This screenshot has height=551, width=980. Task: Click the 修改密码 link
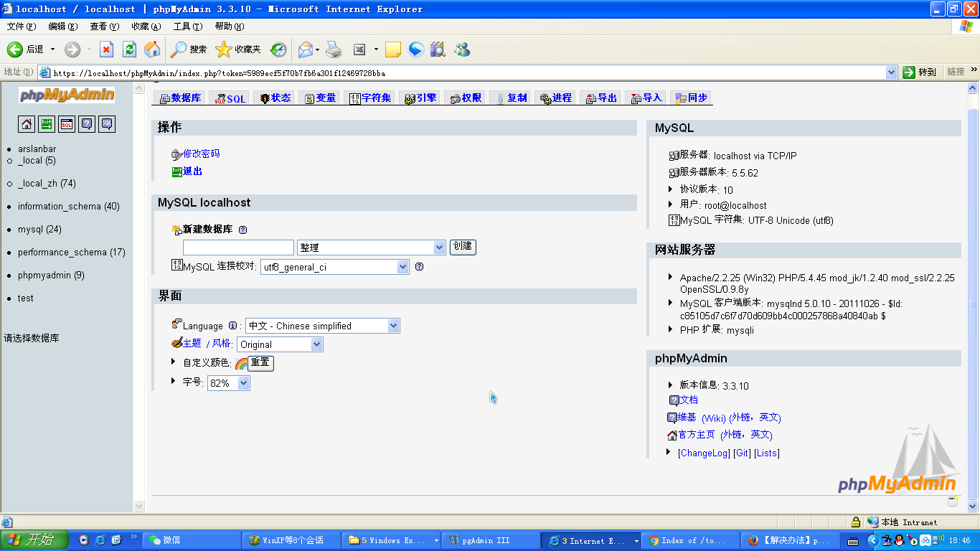(201, 154)
